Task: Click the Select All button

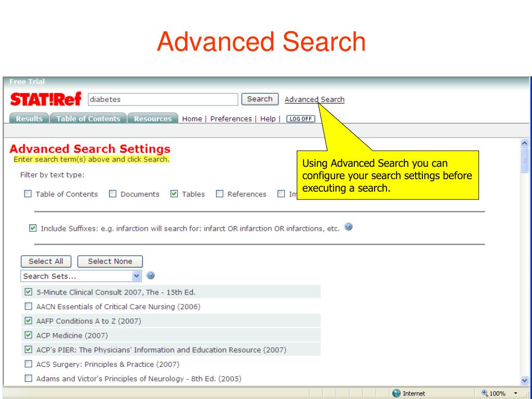Action: click(46, 261)
